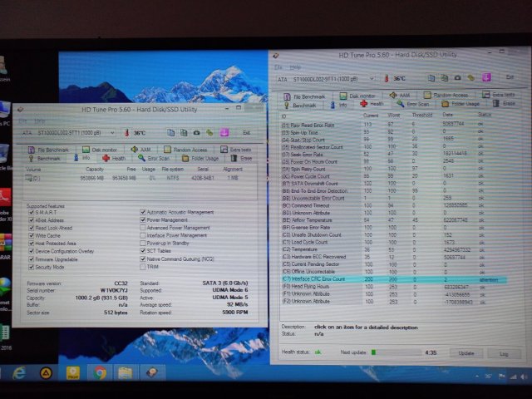
Task: Click the Log button in the Health panel
Action: tap(504, 352)
